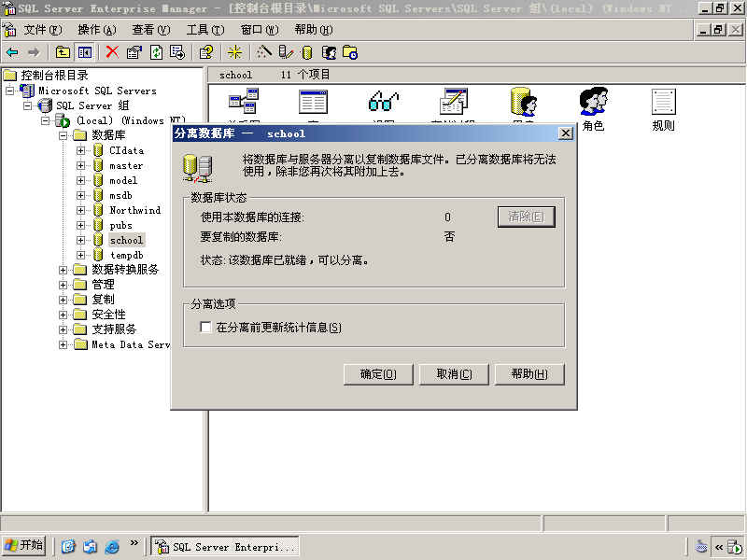The height and width of the screenshot is (560, 747).
Task: Collapse the 数据库 folder node
Action: tap(63, 135)
